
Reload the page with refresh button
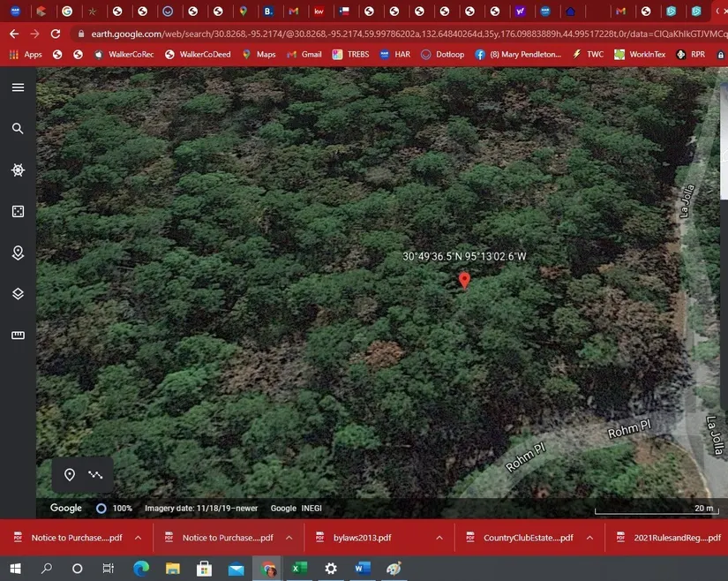coord(56,34)
